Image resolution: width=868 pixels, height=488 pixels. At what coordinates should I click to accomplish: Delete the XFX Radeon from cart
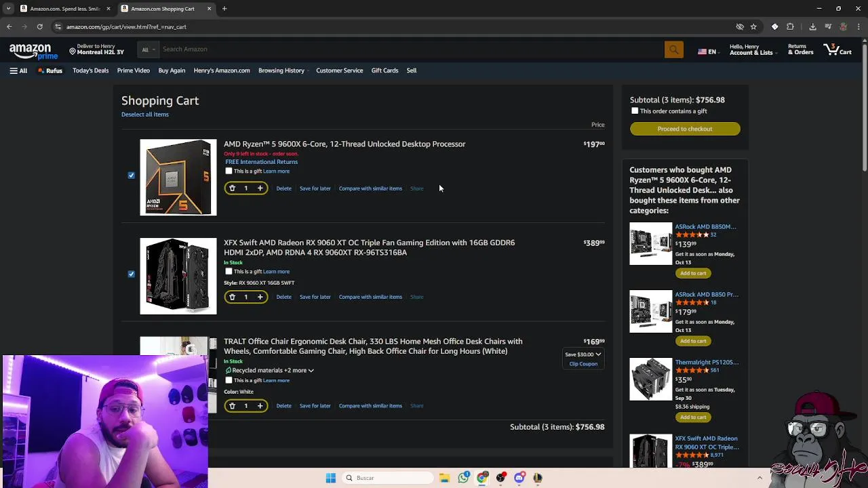[x=283, y=297]
